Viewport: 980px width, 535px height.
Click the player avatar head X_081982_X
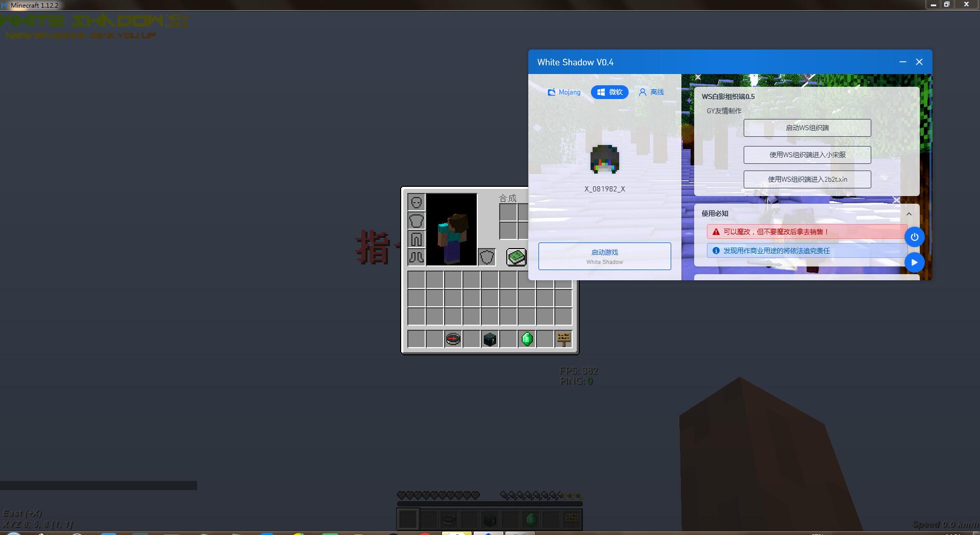point(605,159)
